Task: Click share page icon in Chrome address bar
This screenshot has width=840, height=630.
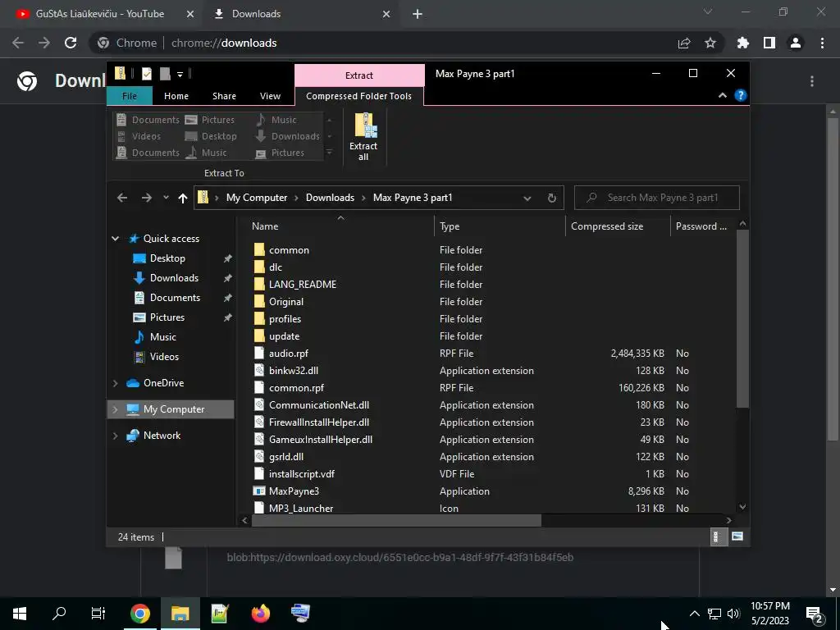Action: tap(684, 43)
